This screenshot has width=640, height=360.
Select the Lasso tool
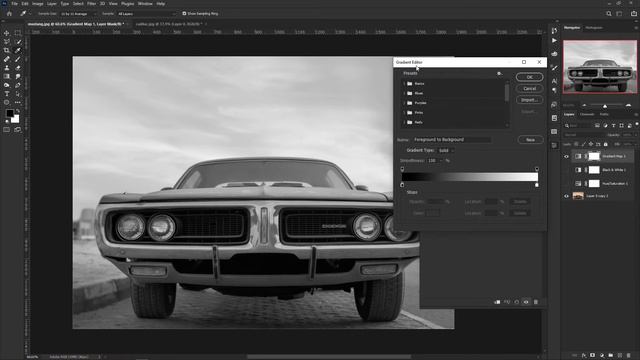[x=7, y=42]
